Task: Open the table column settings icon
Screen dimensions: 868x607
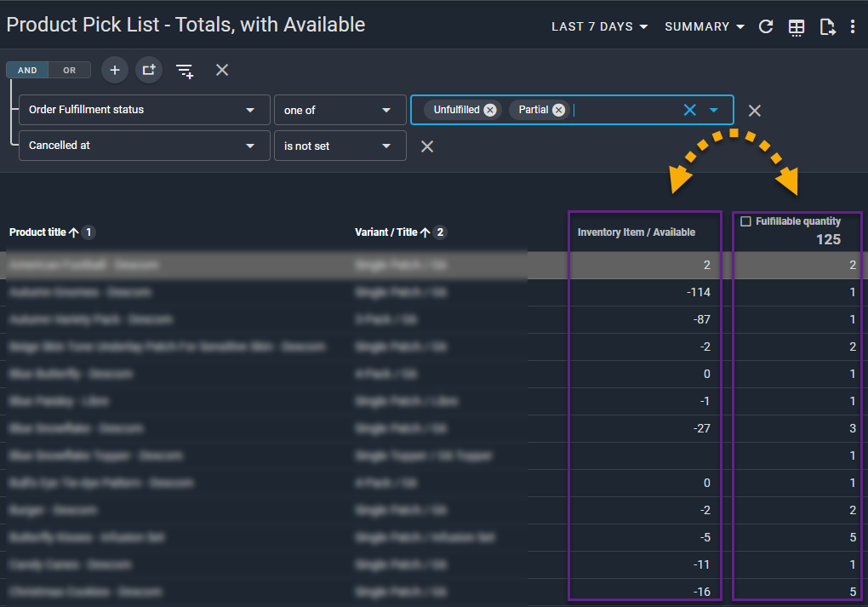Action: point(797,27)
